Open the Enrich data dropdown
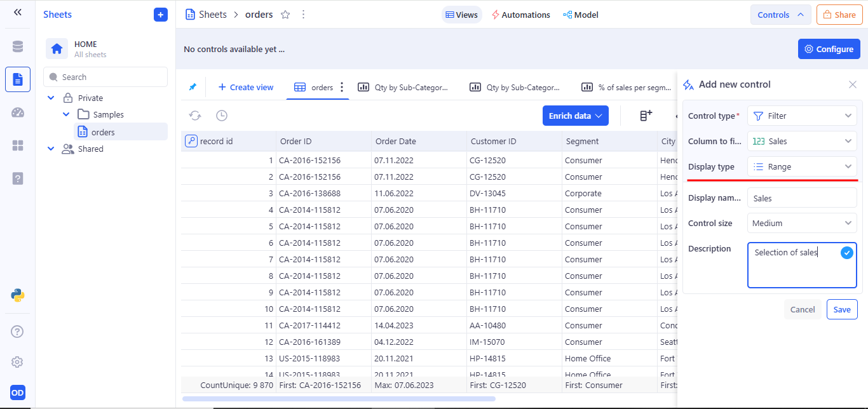The height and width of the screenshot is (409, 868). point(576,116)
